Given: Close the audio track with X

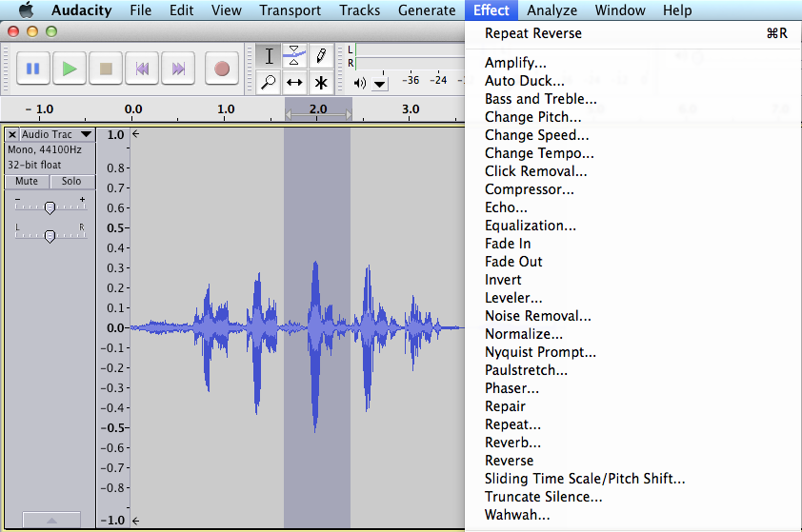Looking at the screenshot, I should point(12,134).
